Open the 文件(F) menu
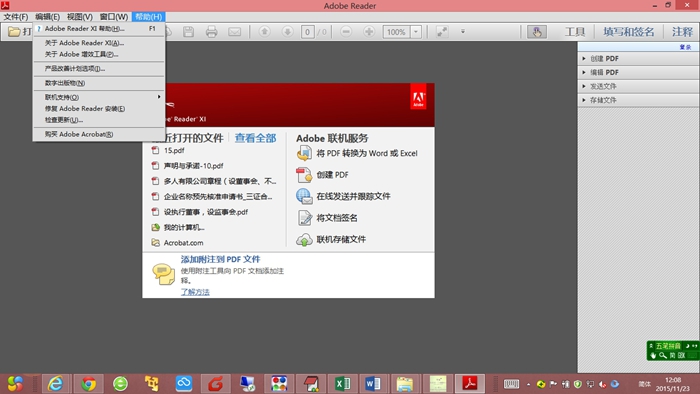The image size is (700, 394). (x=16, y=17)
